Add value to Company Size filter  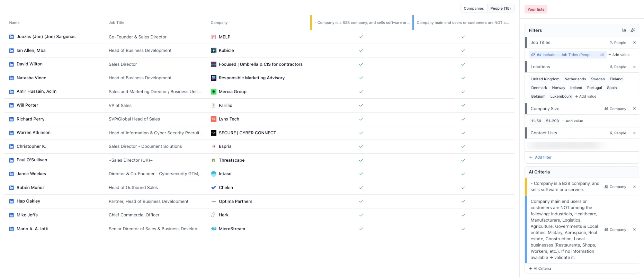(572, 121)
